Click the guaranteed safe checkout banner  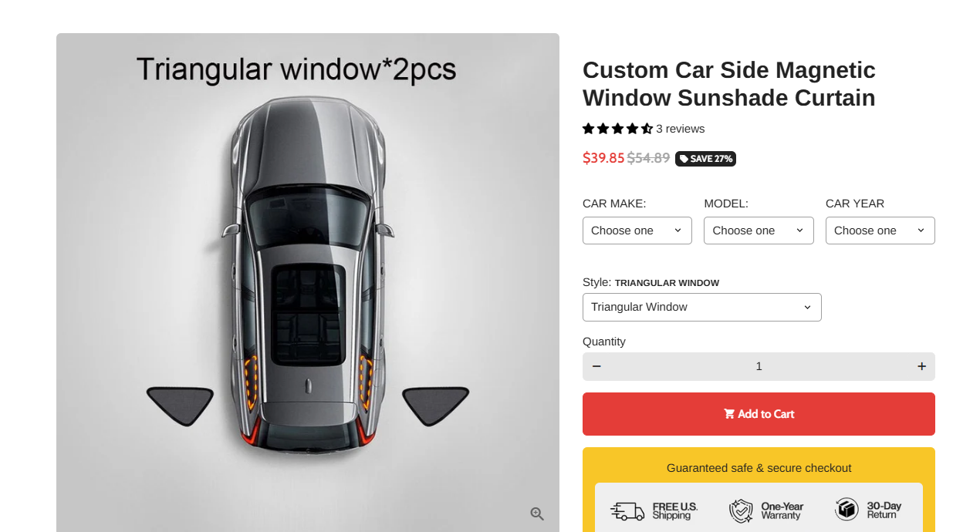tap(759, 467)
